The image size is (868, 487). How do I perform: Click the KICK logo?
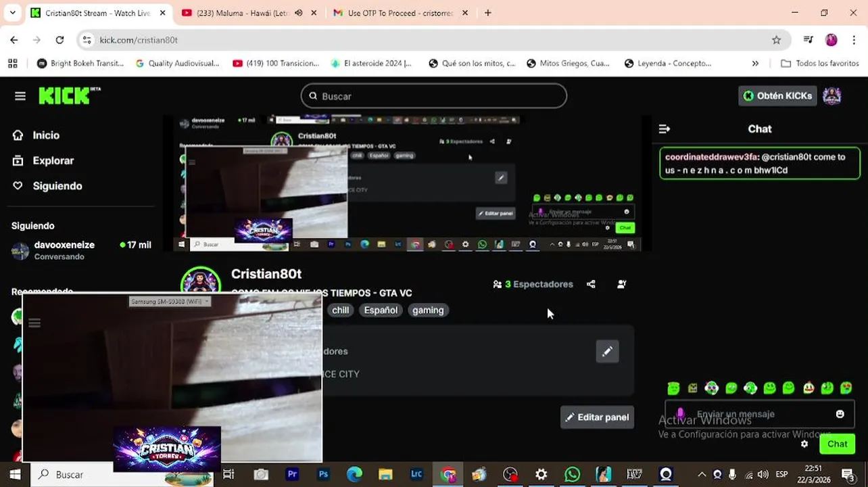(69, 96)
